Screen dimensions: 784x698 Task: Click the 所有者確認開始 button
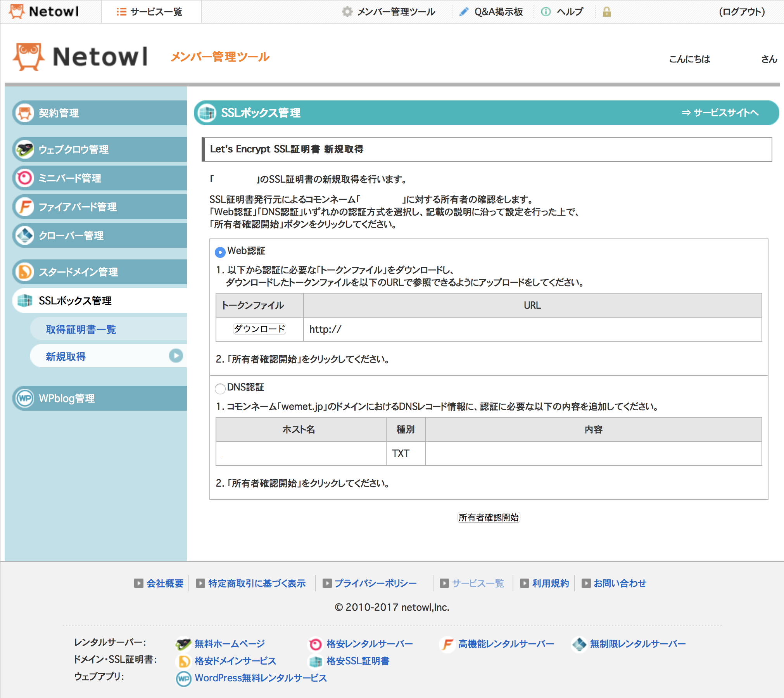(489, 517)
